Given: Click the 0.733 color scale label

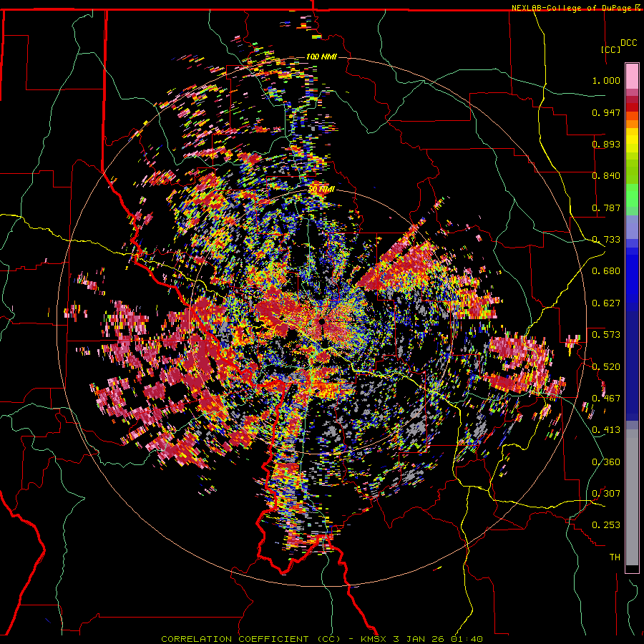Looking at the screenshot, I should tap(606, 240).
